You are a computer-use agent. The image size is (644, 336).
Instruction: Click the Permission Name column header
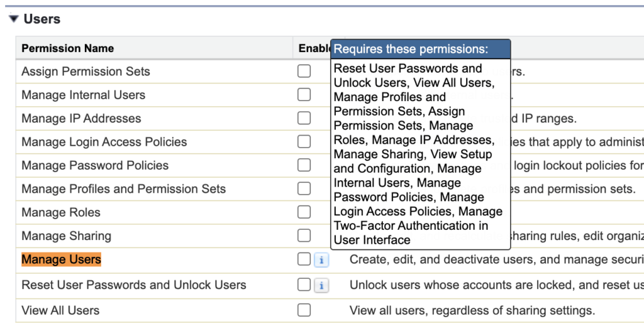68,48
